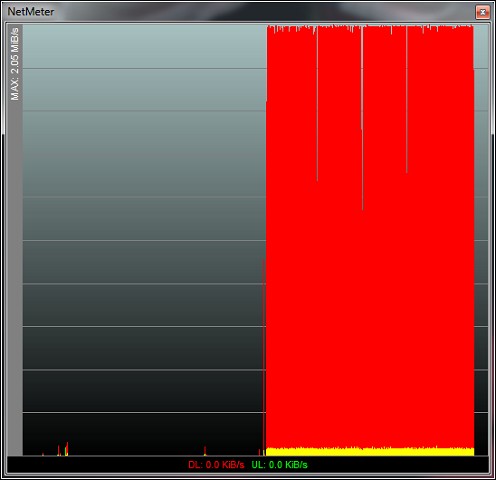Click the lowest horizontal gridline in graph

coord(144,413)
